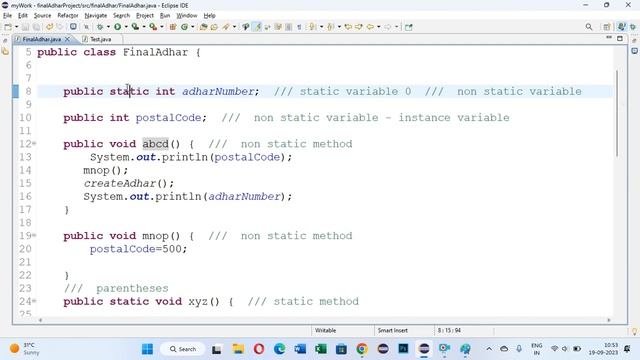Open Google Chrome from the taskbar
Viewport: 640px width, 360px height.
point(362,349)
